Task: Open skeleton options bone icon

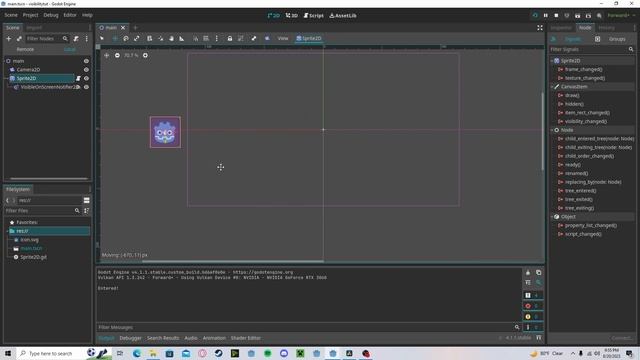Action: pyautogui.click(x=254, y=38)
